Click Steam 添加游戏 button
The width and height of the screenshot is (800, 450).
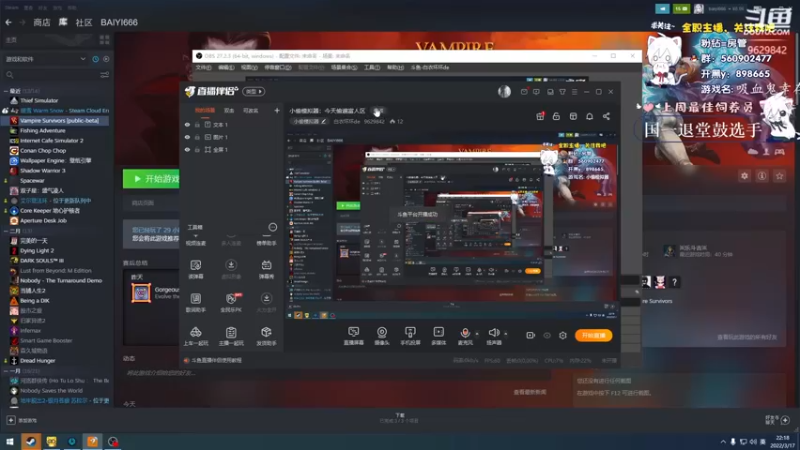(x=21, y=420)
